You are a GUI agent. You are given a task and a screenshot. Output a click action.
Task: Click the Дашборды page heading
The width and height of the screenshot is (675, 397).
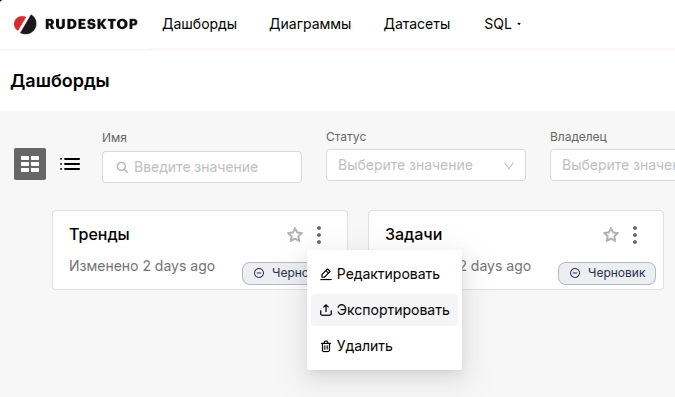pos(60,81)
